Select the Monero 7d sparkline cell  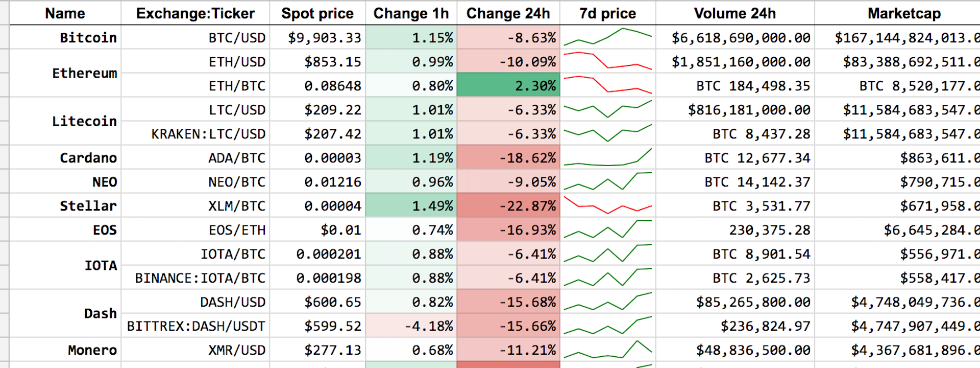coord(607,350)
